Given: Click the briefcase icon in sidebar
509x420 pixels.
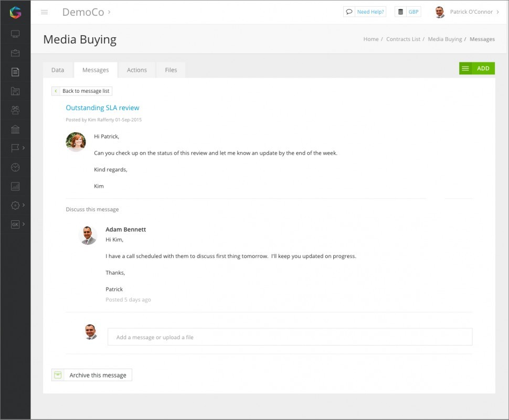Looking at the screenshot, I should tap(15, 53).
